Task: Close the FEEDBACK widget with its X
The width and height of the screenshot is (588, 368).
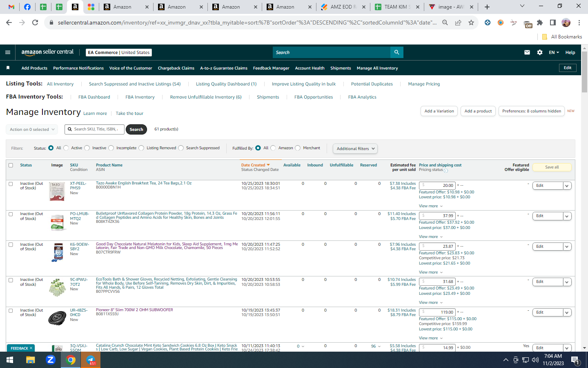Action: click(x=31, y=348)
